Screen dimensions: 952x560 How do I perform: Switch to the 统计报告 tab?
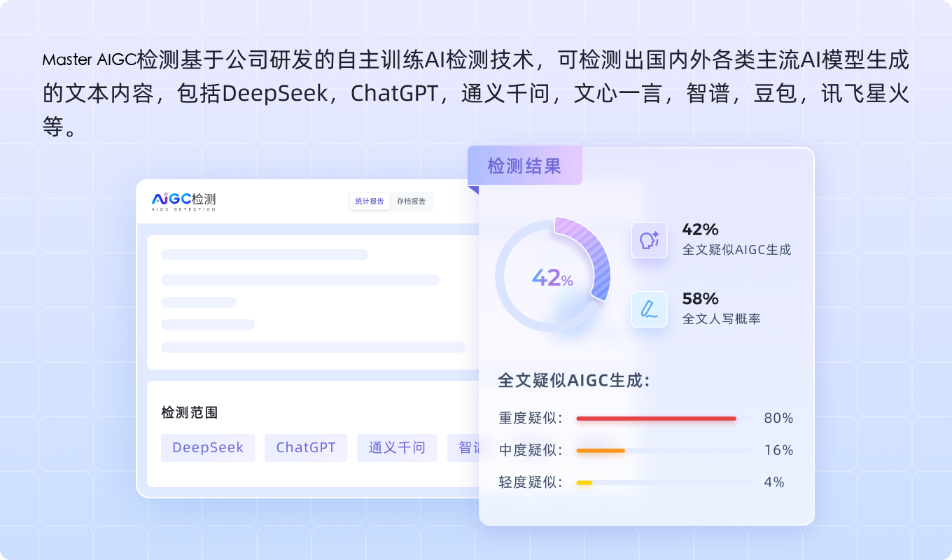click(x=370, y=202)
